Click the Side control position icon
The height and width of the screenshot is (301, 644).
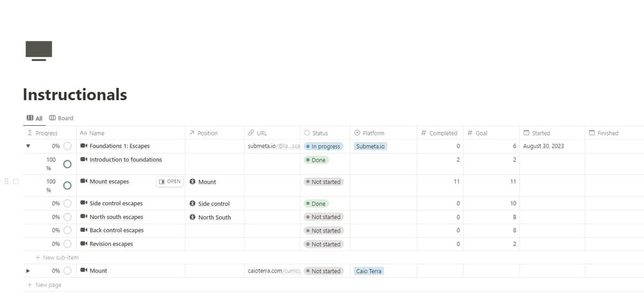(x=192, y=203)
